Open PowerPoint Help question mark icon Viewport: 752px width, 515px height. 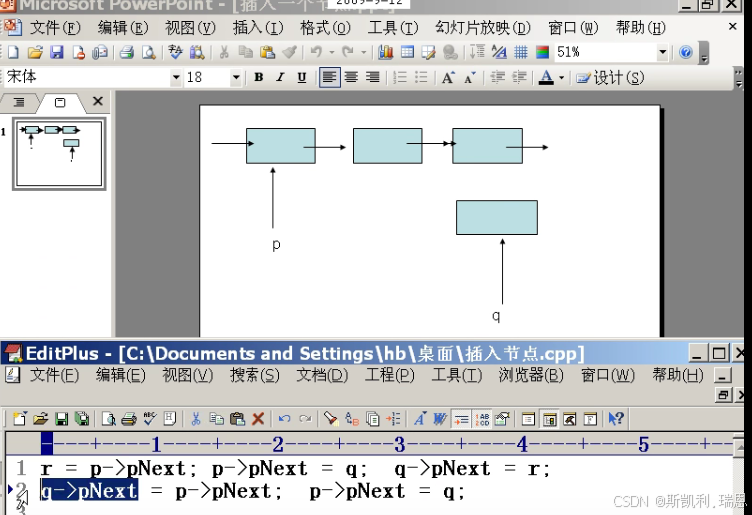686,52
